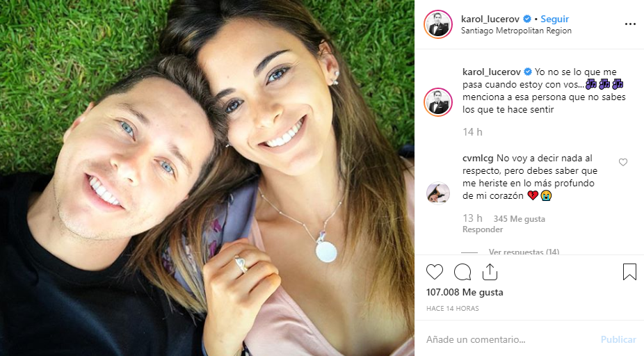644x356 pixels.
Task: Open header profile picture of karol_lucerov
Action: click(438, 24)
